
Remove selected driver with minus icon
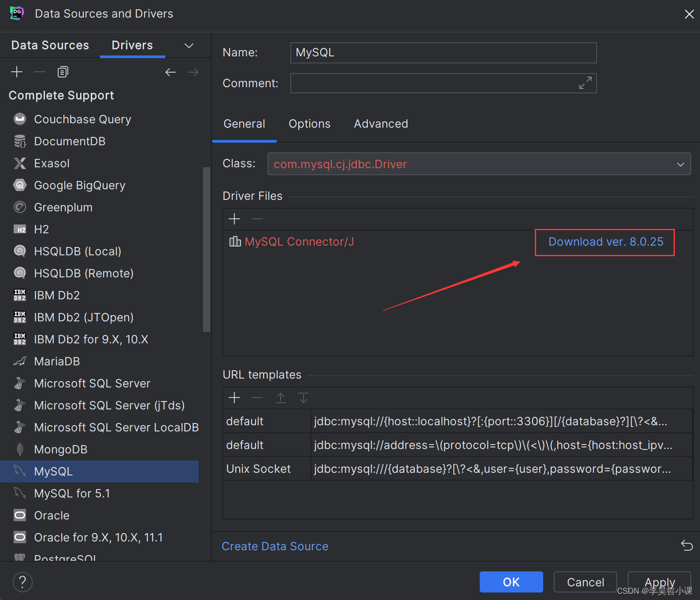(x=40, y=72)
